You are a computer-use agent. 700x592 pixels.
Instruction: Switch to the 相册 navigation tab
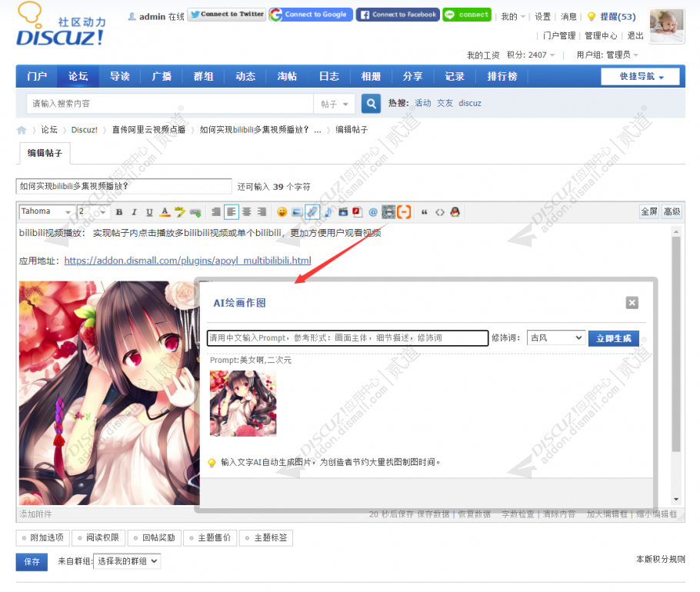372,76
